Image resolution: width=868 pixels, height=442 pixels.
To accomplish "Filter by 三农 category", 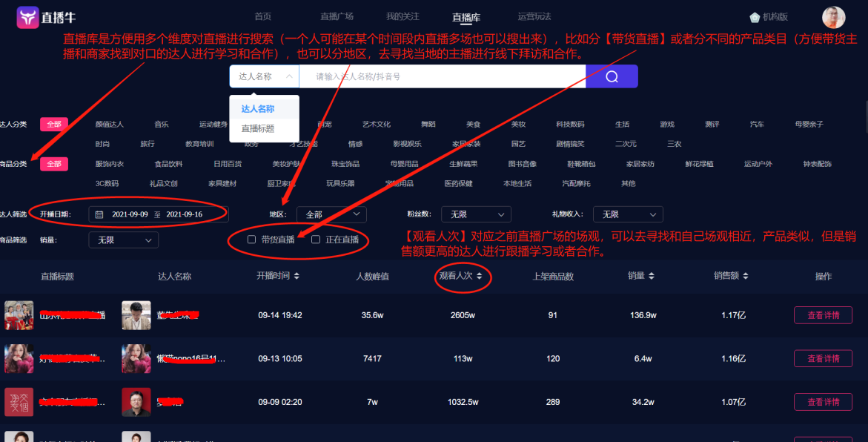I will point(675,143).
